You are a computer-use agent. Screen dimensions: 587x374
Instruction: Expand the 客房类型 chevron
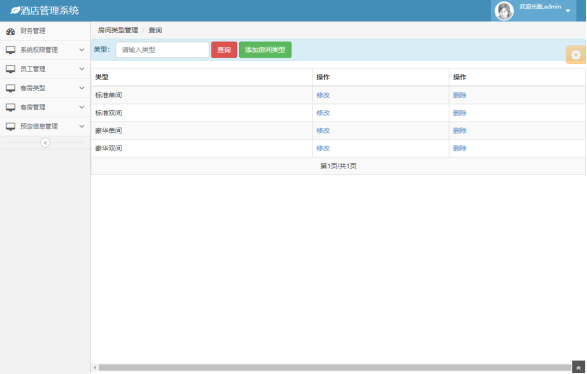tap(82, 88)
